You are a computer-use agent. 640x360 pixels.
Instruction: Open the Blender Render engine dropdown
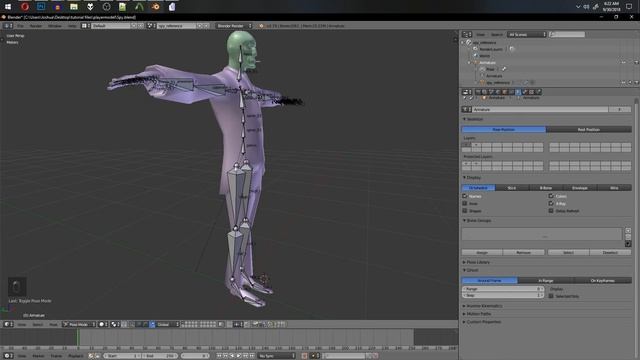tap(234, 26)
